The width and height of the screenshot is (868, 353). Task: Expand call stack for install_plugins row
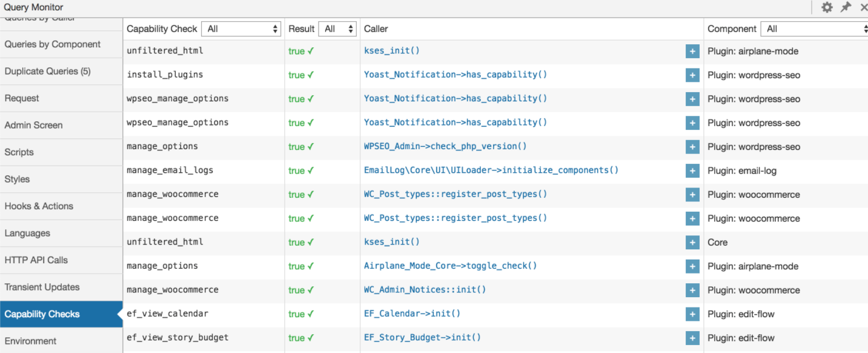point(692,75)
